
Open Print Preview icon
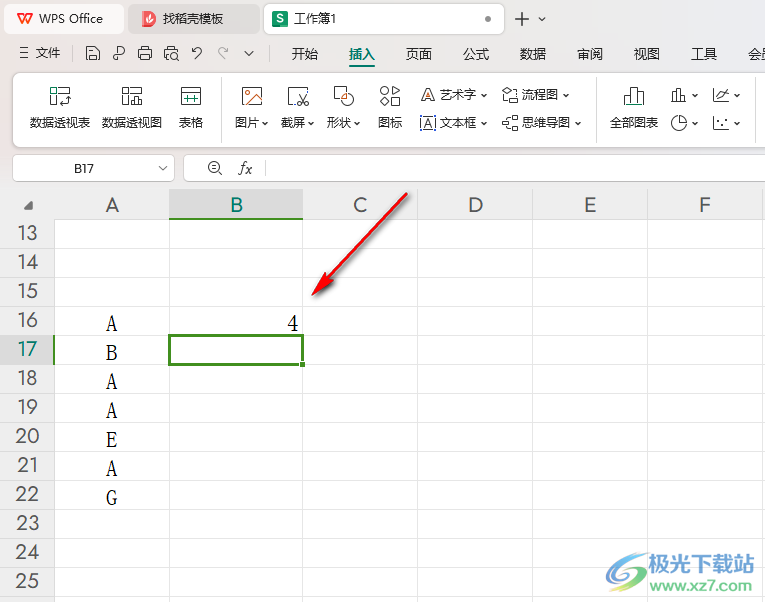171,53
